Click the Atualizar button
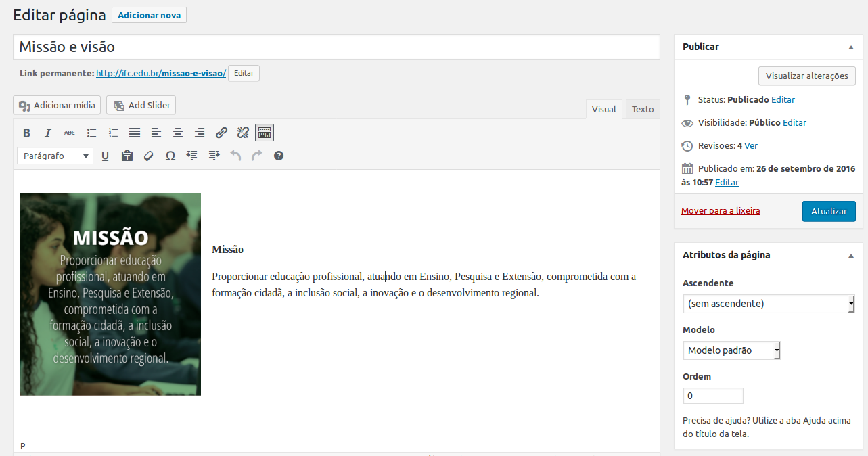This screenshot has height=456, width=868. click(x=829, y=211)
